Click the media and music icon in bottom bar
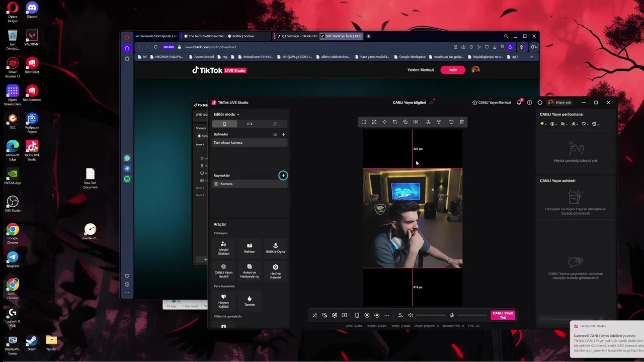The image size is (644, 362). click(x=325, y=315)
